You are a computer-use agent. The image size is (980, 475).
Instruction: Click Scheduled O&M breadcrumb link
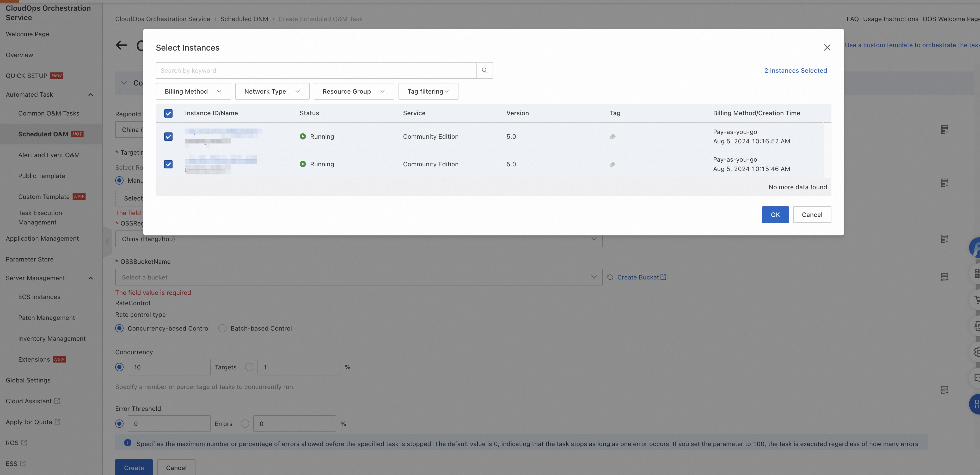click(x=244, y=19)
